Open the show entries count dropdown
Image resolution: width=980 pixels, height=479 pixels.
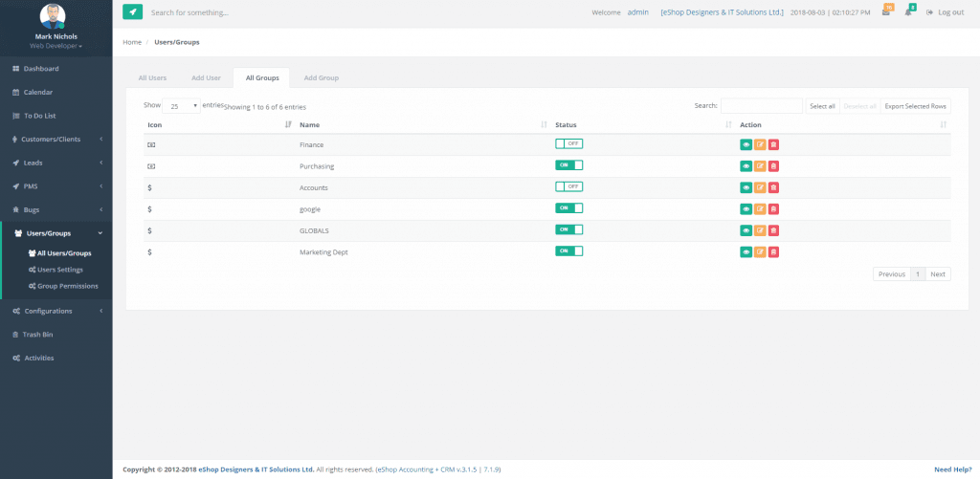182,106
